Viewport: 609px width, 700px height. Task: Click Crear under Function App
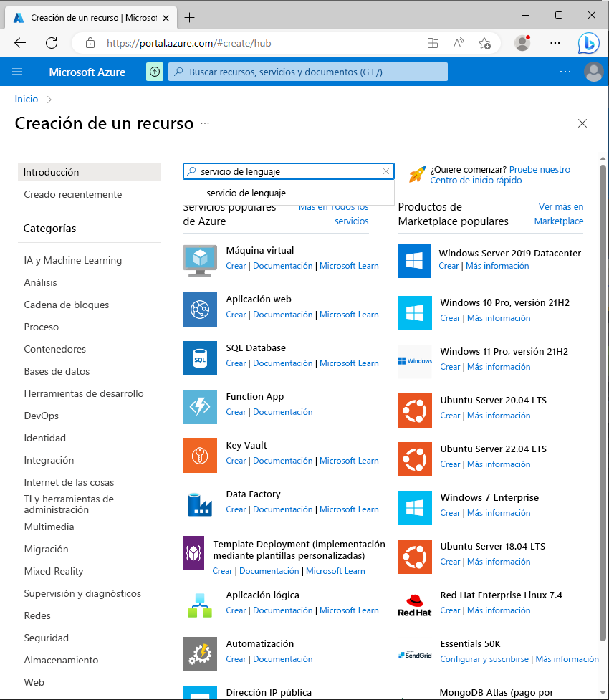(236, 411)
